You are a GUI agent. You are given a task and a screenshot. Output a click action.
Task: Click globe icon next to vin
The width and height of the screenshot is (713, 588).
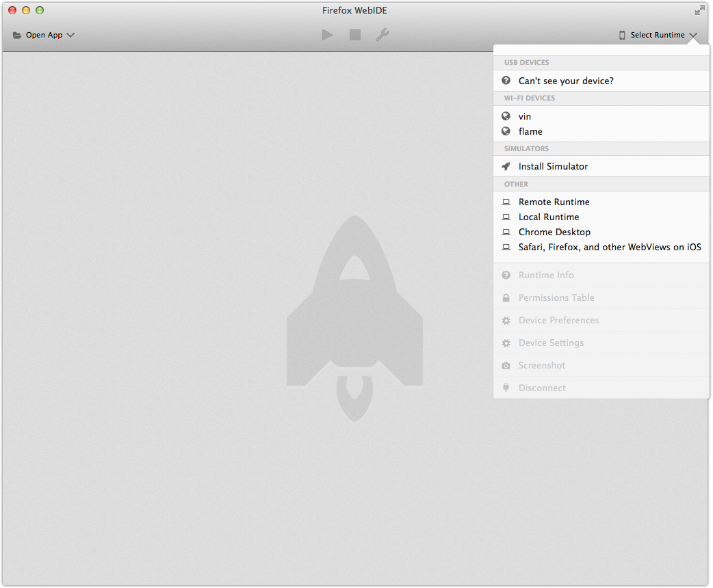[506, 116]
